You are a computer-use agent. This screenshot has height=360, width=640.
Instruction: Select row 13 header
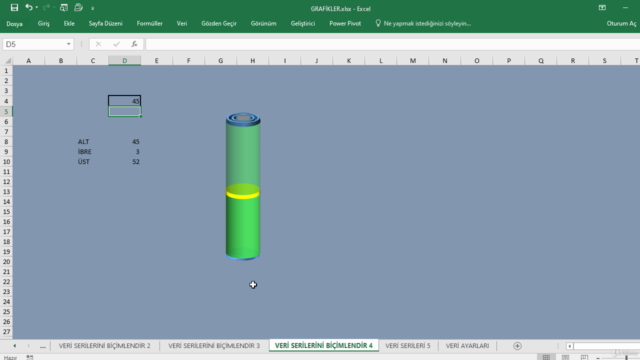click(6, 191)
